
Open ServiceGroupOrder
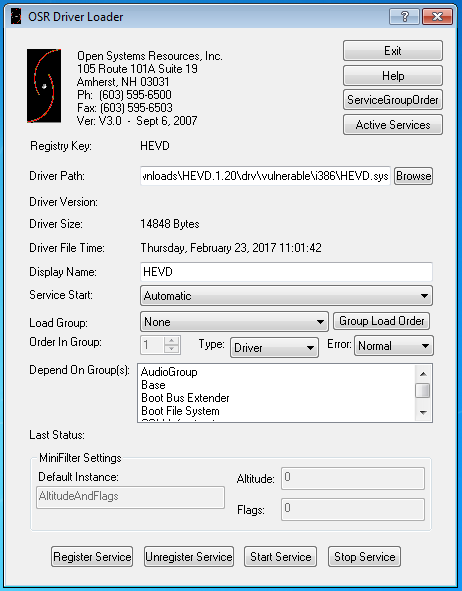point(393,100)
